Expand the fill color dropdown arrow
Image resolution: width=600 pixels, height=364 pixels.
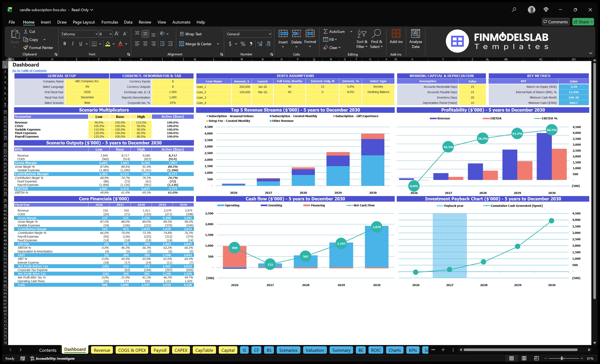(113, 44)
